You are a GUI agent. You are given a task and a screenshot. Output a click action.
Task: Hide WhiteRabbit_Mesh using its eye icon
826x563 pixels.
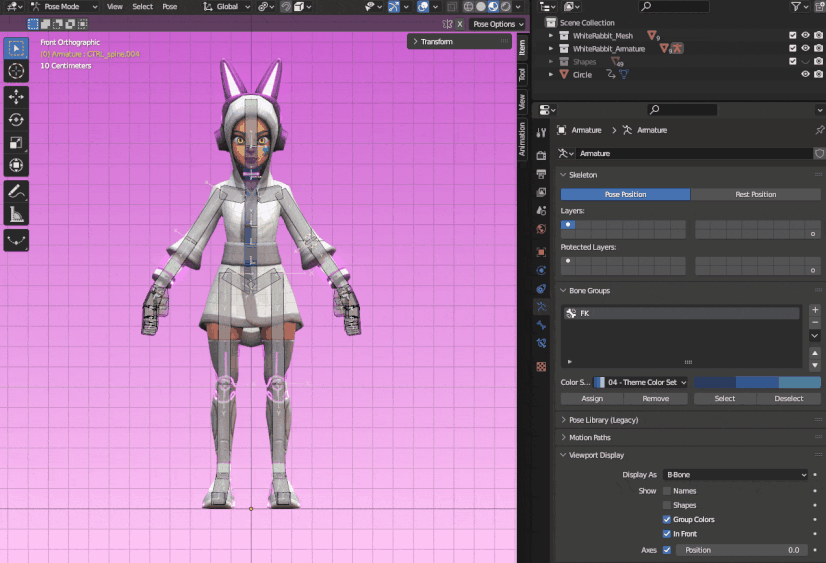click(805, 35)
